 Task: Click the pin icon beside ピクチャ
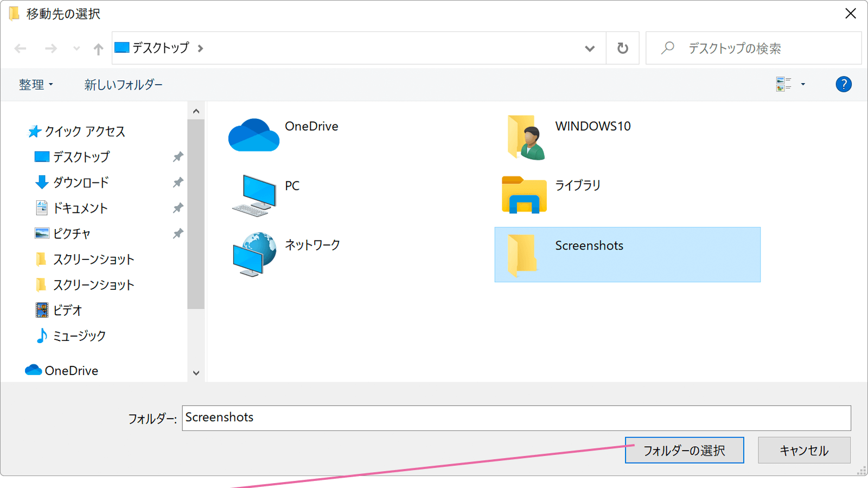click(x=178, y=233)
